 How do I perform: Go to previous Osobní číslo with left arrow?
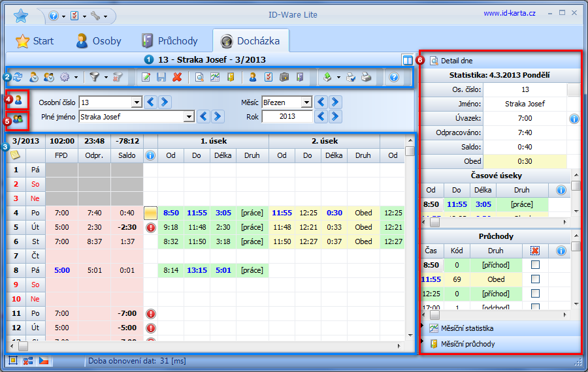(x=151, y=102)
